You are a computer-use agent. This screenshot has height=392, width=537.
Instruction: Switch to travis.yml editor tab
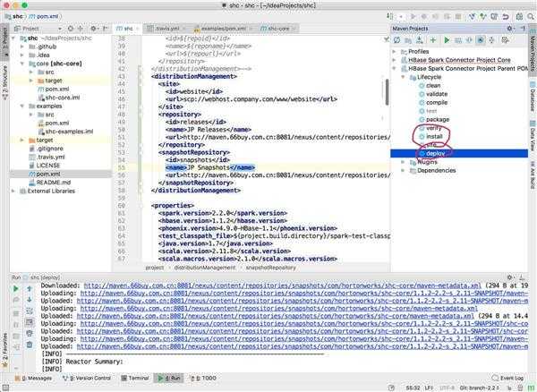click(x=166, y=29)
